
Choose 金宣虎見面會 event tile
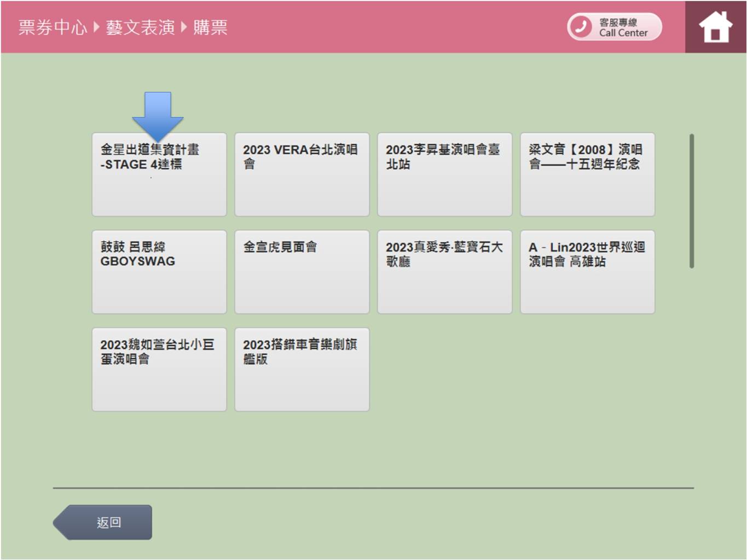click(x=302, y=272)
